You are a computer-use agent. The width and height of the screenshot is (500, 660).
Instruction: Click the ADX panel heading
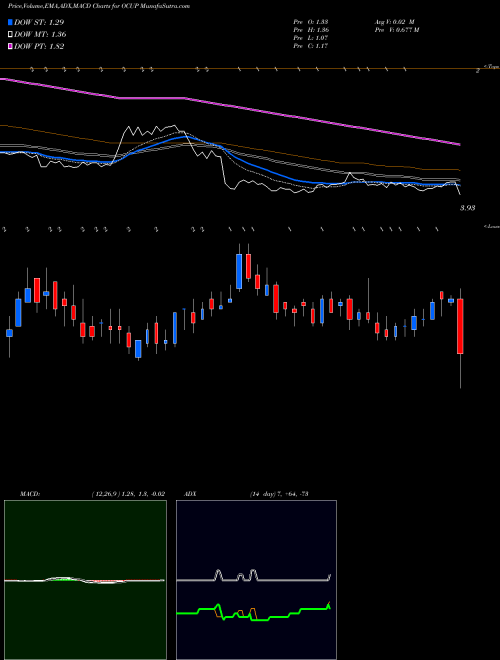pyautogui.click(x=191, y=494)
